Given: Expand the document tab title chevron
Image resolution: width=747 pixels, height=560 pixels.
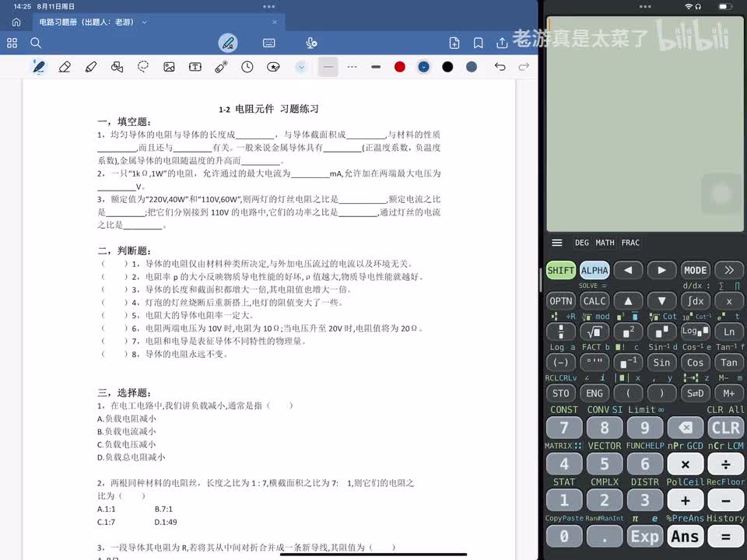Looking at the screenshot, I should click(145, 22).
